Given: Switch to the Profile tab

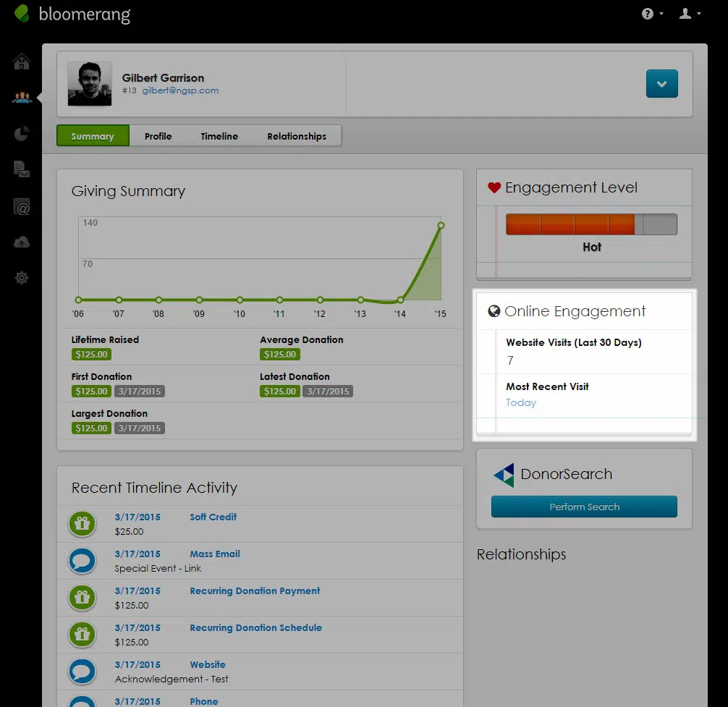Looking at the screenshot, I should click(158, 136).
